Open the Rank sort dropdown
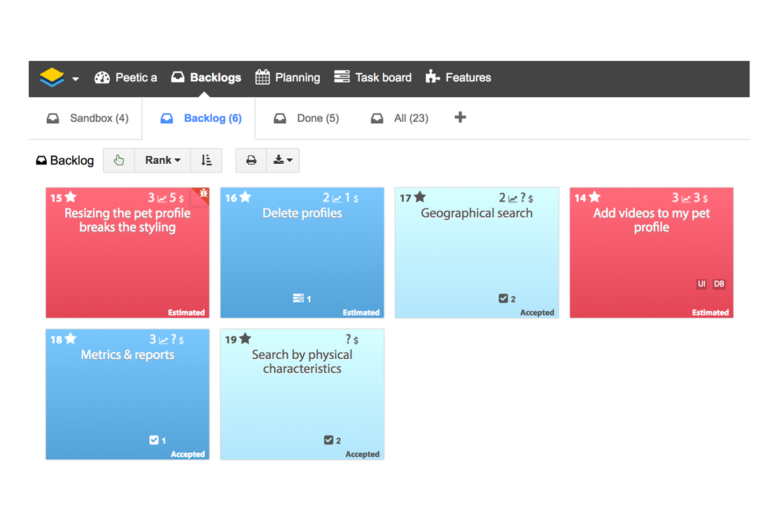This screenshot has height=532, width=777. point(162,160)
